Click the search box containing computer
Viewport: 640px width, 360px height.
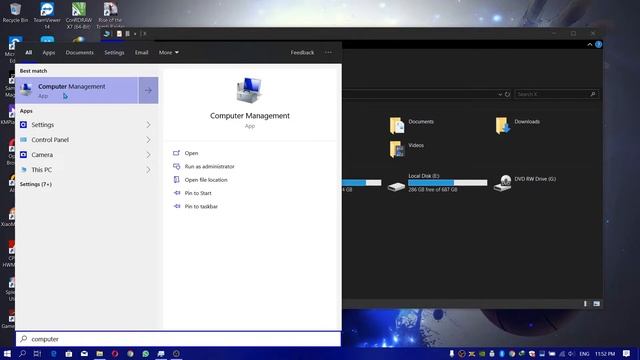coord(178,339)
